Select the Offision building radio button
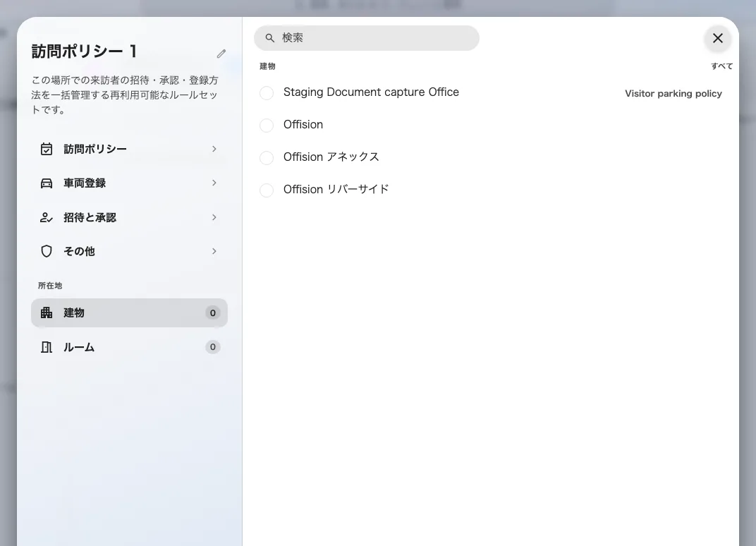Screen dimensions: 756x546 coord(267,126)
